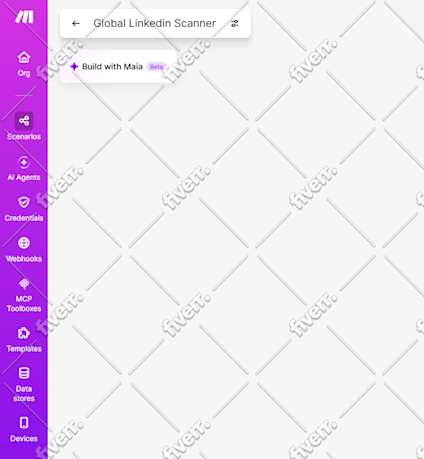
Task: Open scenario settings sliders icon
Action: tap(235, 23)
